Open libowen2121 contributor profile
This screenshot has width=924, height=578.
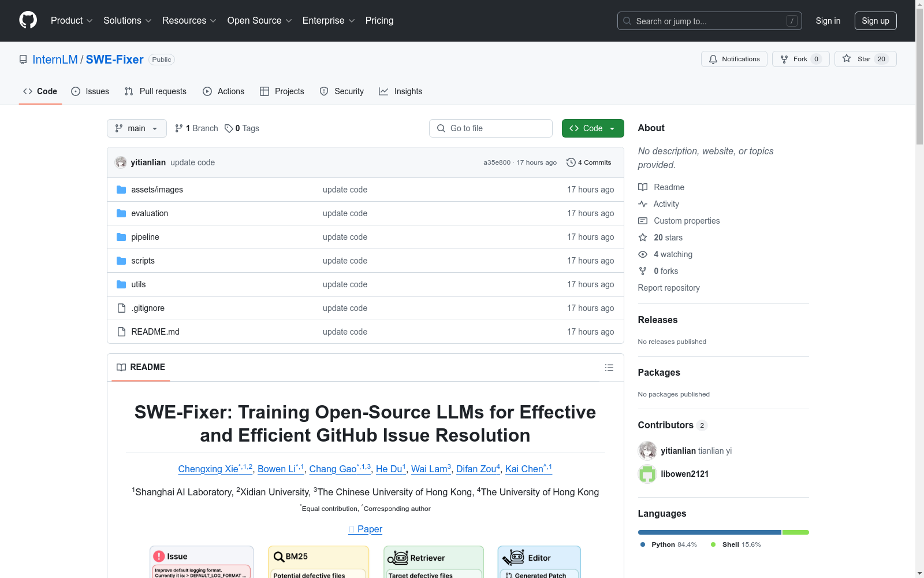click(x=685, y=474)
